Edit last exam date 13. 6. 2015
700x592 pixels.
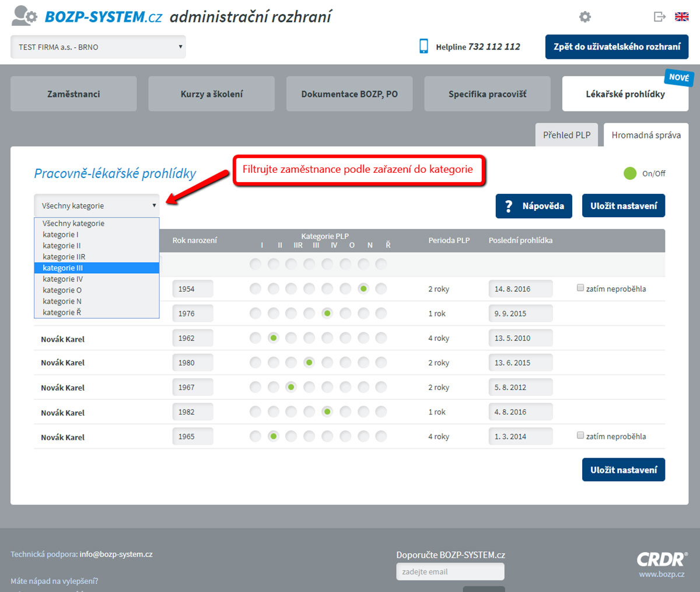(x=520, y=363)
